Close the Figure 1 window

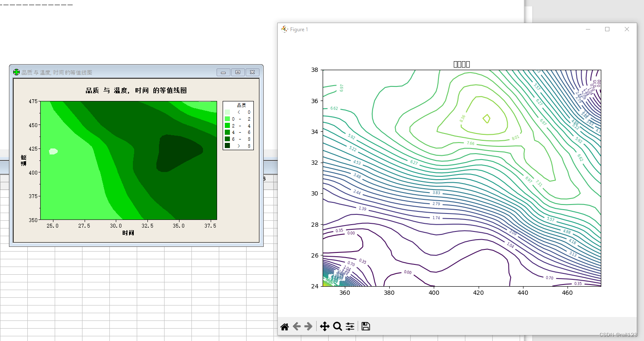pyautogui.click(x=626, y=29)
